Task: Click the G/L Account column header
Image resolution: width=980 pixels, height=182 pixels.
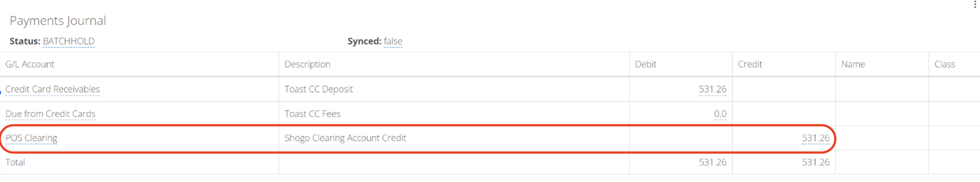Action: (x=30, y=64)
